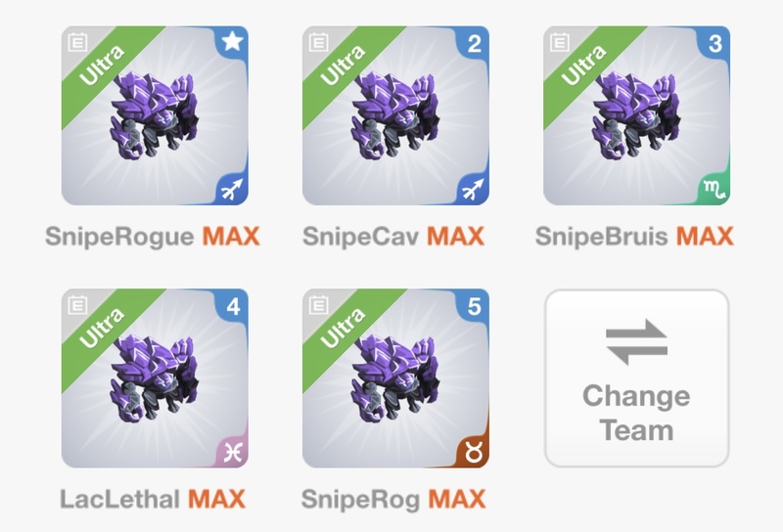
Task: Select the LacLethal monster thumbnail
Action: [155, 378]
